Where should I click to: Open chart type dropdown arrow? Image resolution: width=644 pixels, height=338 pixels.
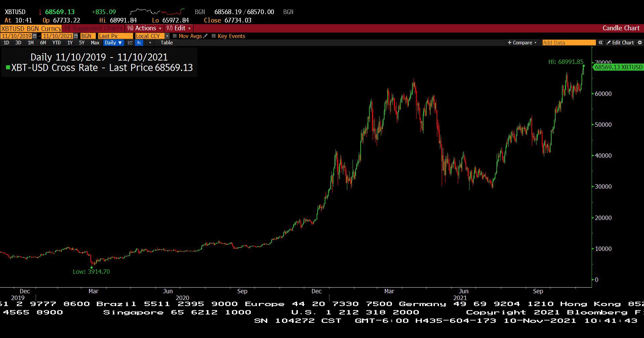pyautogui.click(x=150, y=43)
